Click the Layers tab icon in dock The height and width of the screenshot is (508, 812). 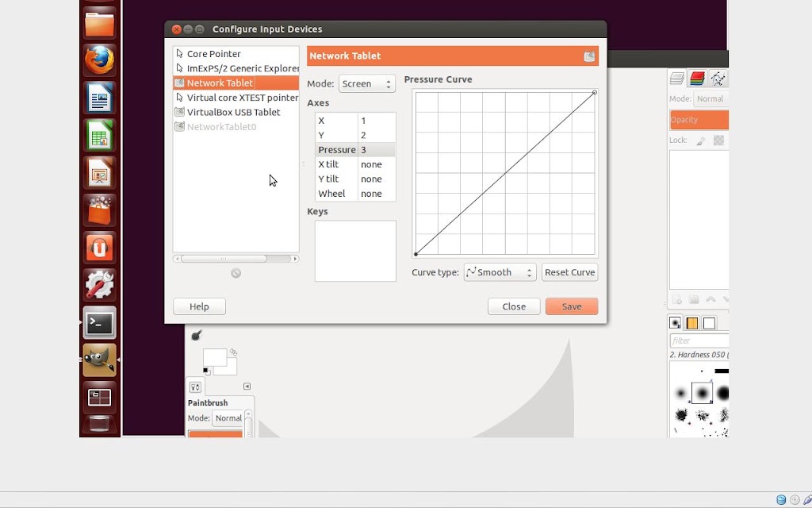point(677,79)
